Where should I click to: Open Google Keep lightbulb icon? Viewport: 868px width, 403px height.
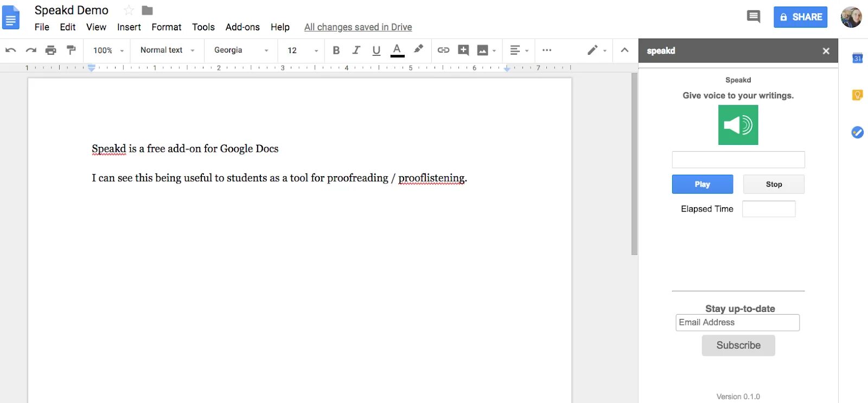857,95
